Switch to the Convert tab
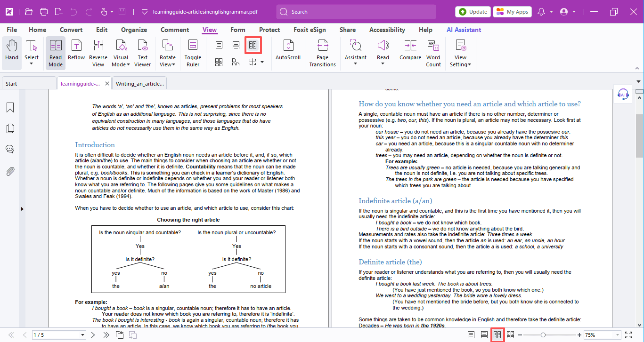This screenshot has width=644, height=342. 71,30
